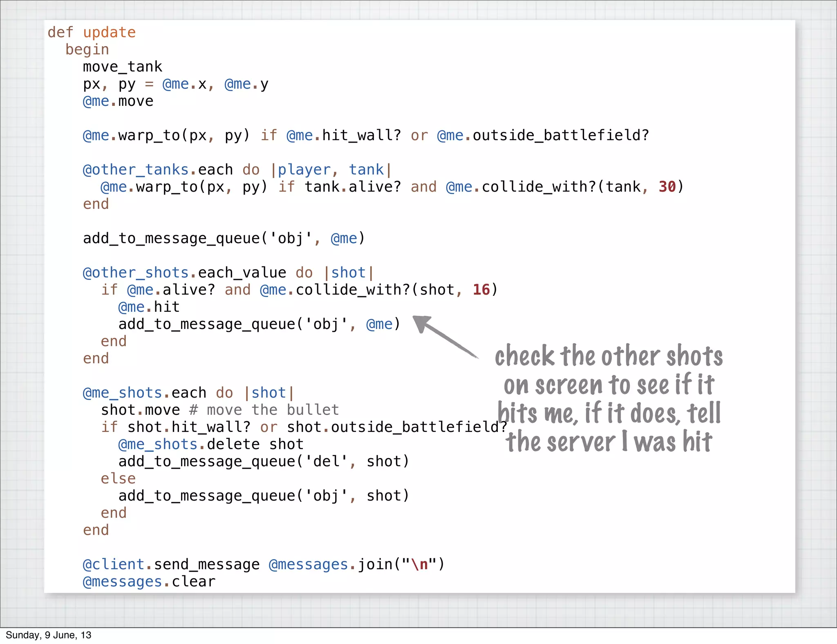Click the handwritten 'check the other shots' note
Image resolution: width=837 pixels, height=644 pixels.
[x=609, y=356]
